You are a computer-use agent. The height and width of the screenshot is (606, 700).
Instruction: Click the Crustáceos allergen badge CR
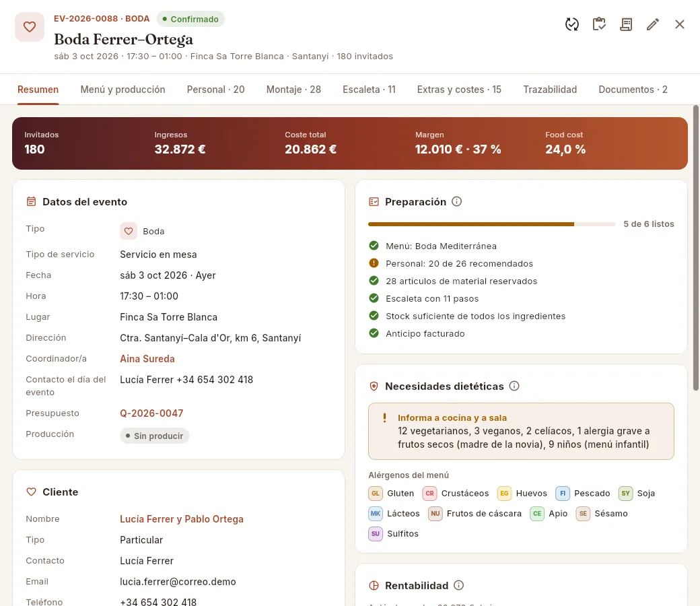429,493
